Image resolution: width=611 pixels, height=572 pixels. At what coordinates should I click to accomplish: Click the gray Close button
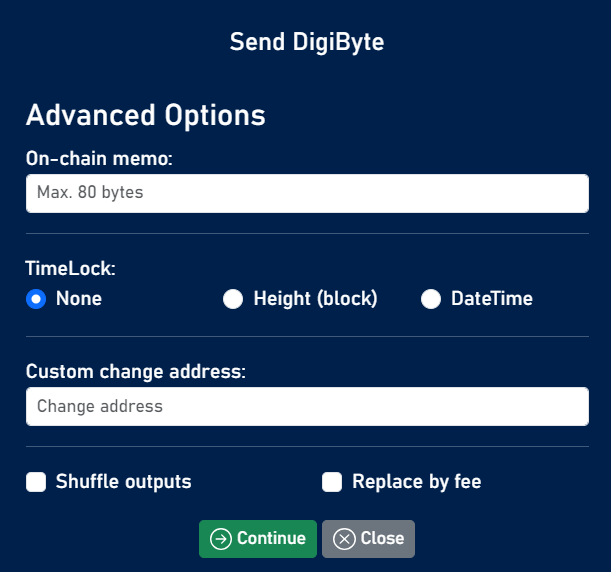pos(368,539)
